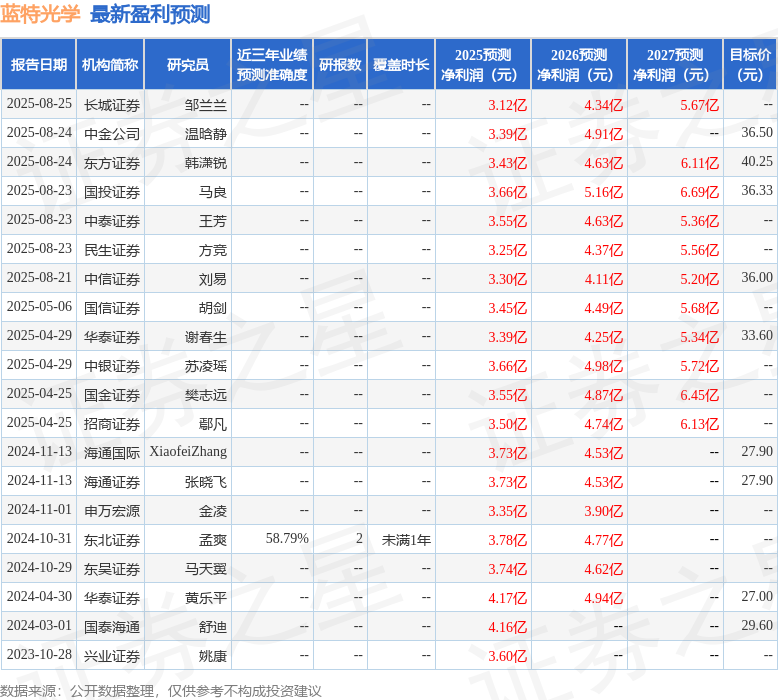
Task: Select the 中信证券 institution cell
Action: 112,279
